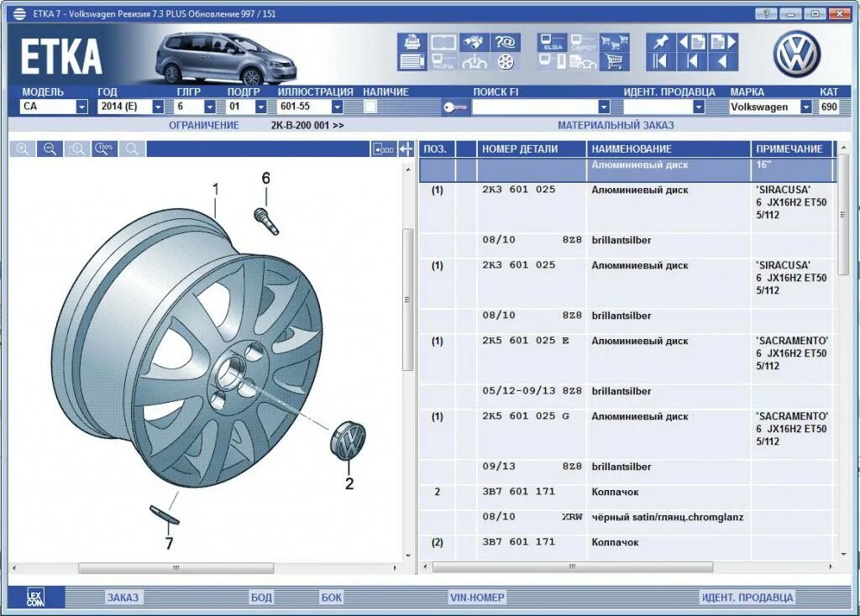Click the DEPOT icon
The image size is (860, 616).
click(x=583, y=43)
